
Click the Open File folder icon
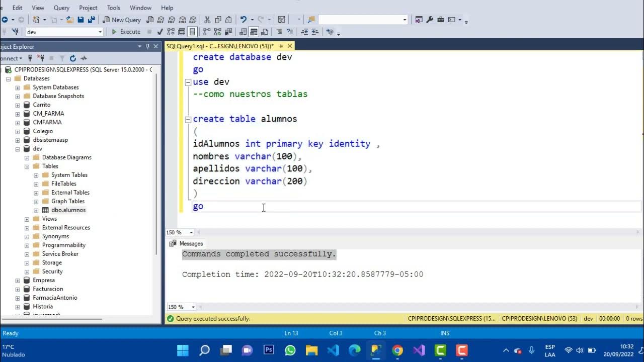point(70,20)
